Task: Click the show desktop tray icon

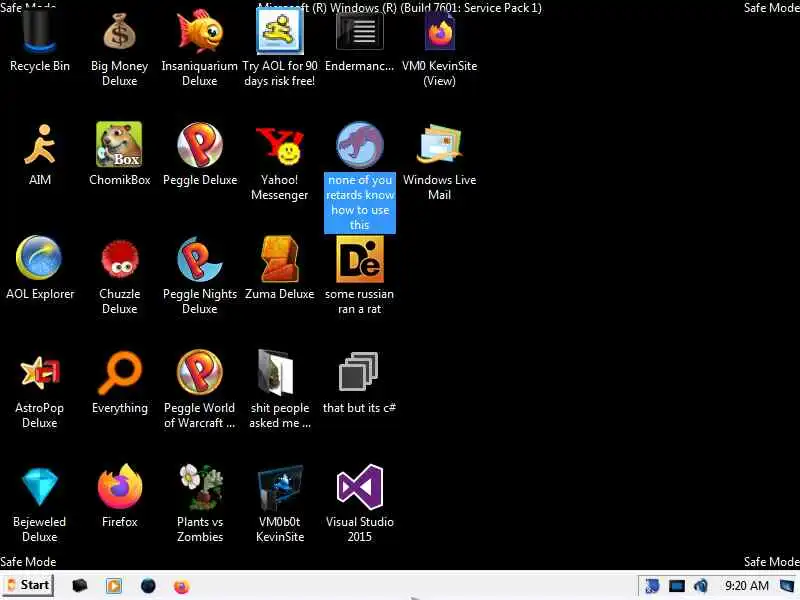Action: click(787, 586)
